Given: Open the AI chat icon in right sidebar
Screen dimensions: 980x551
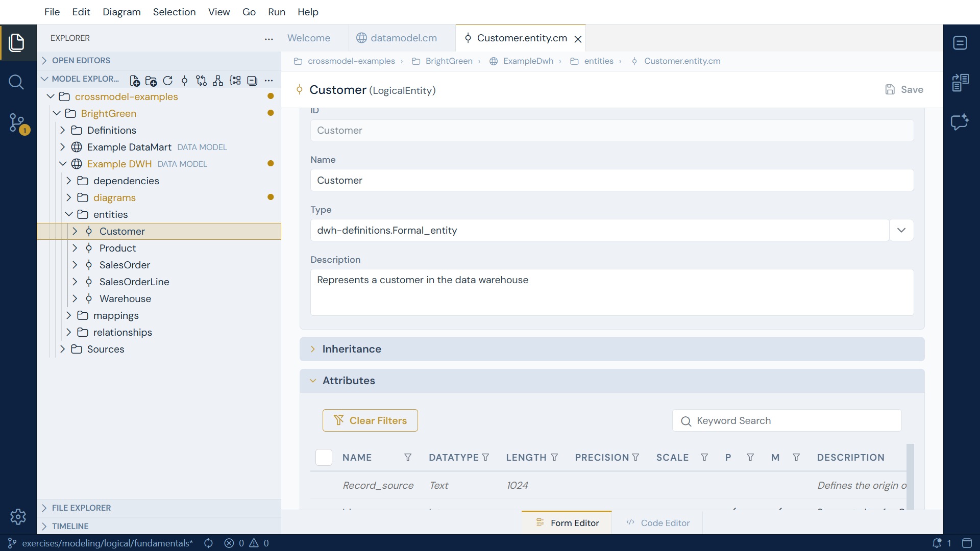Looking at the screenshot, I should point(960,122).
